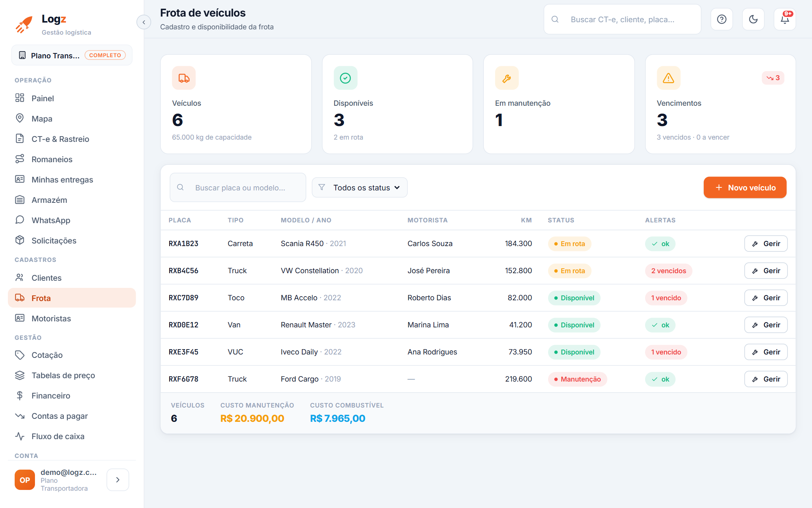Open Motoristas page
The height and width of the screenshot is (508, 812).
72,318
